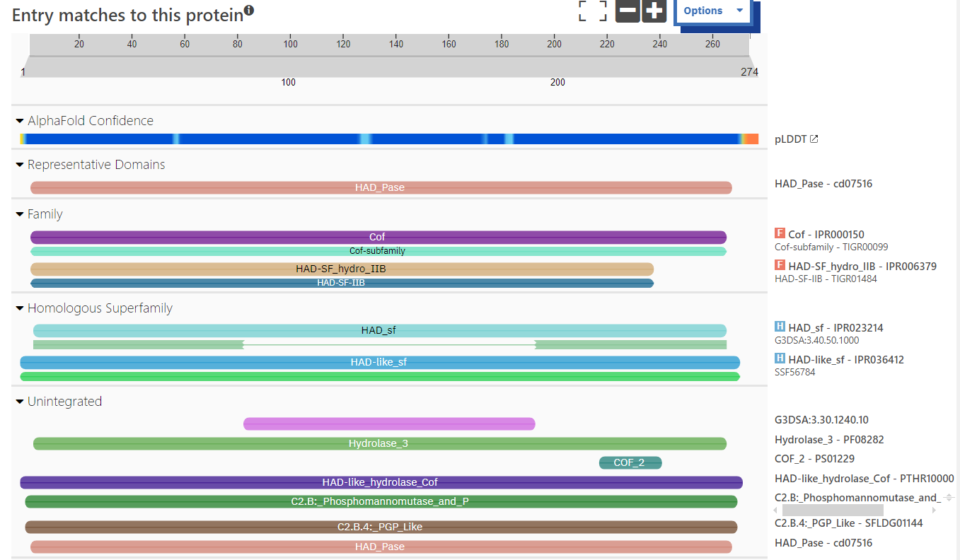
Task: Open the Hydrolase_3 - PF08282 label
Action: (829, 440)
